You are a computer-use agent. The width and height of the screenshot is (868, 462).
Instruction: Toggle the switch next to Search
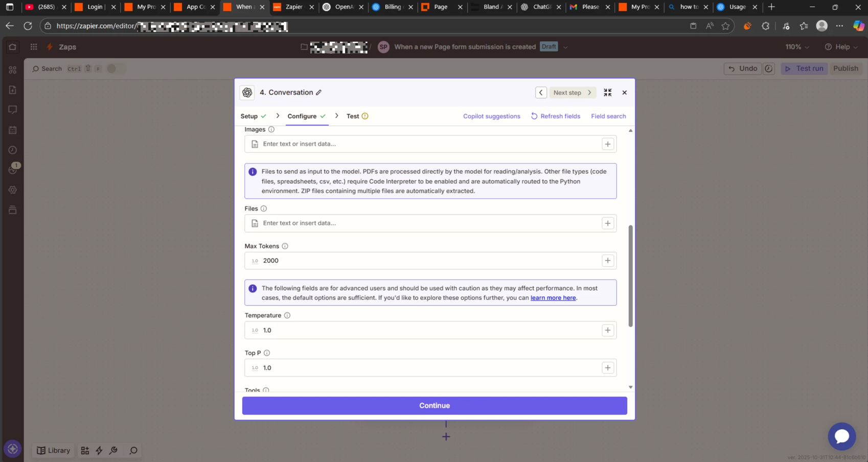point(115,68)
